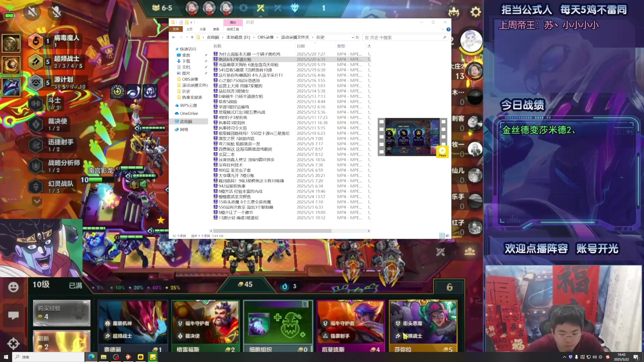Click the Explorer back navigation arrow
The width and height of the screenshot is (644, 362).
(174, 37)
